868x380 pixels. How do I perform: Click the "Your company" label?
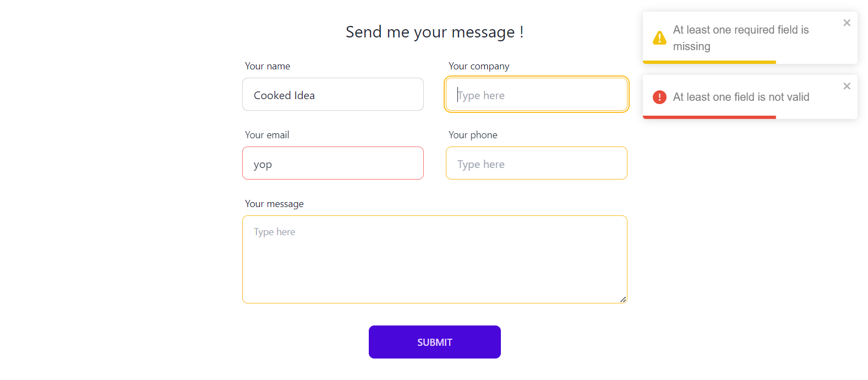coord(479,66)
